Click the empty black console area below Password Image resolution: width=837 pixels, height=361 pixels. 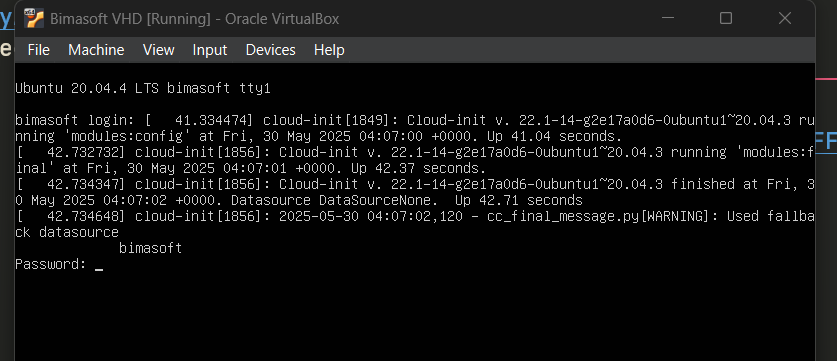[x=414, y=315]
